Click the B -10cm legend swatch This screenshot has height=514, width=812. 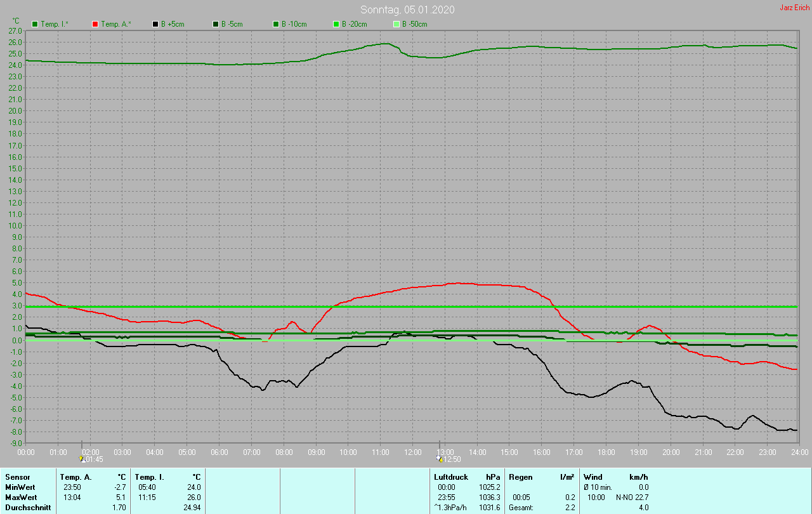click(276, 24)
